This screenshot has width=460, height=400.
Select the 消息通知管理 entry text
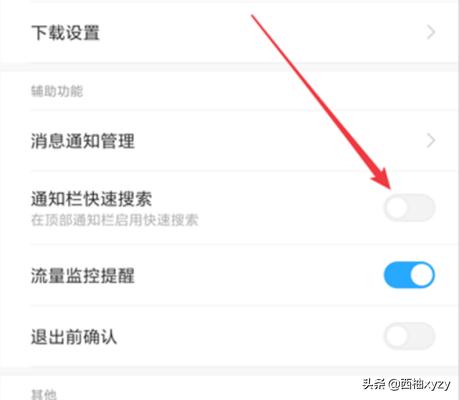tap(83, 141)
